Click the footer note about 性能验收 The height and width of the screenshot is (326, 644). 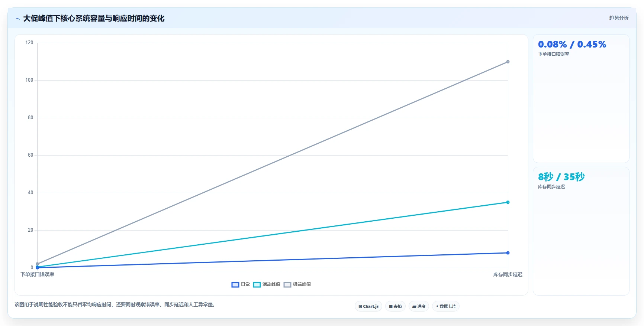[115, 305]
